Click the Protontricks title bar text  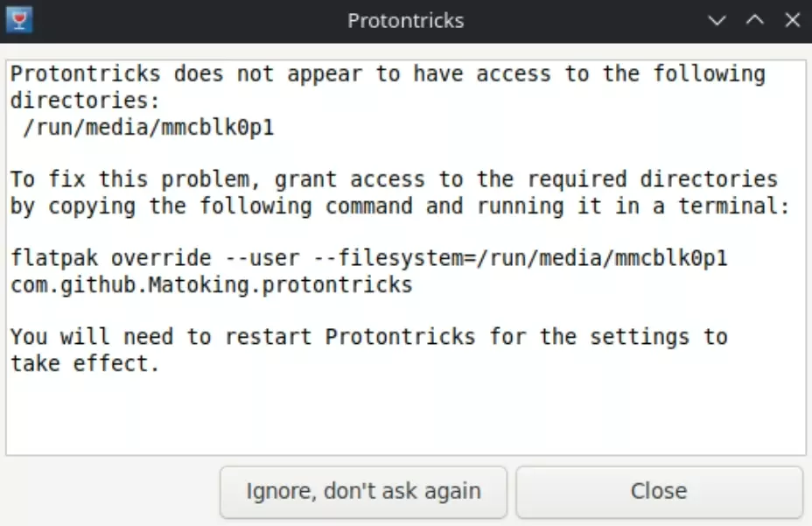point(405,20)
